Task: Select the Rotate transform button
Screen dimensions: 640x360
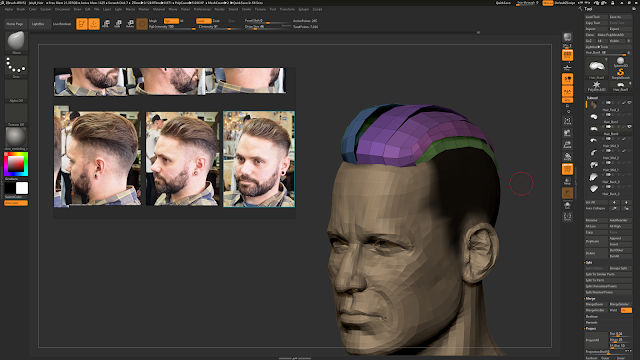Action: [130, 24]
